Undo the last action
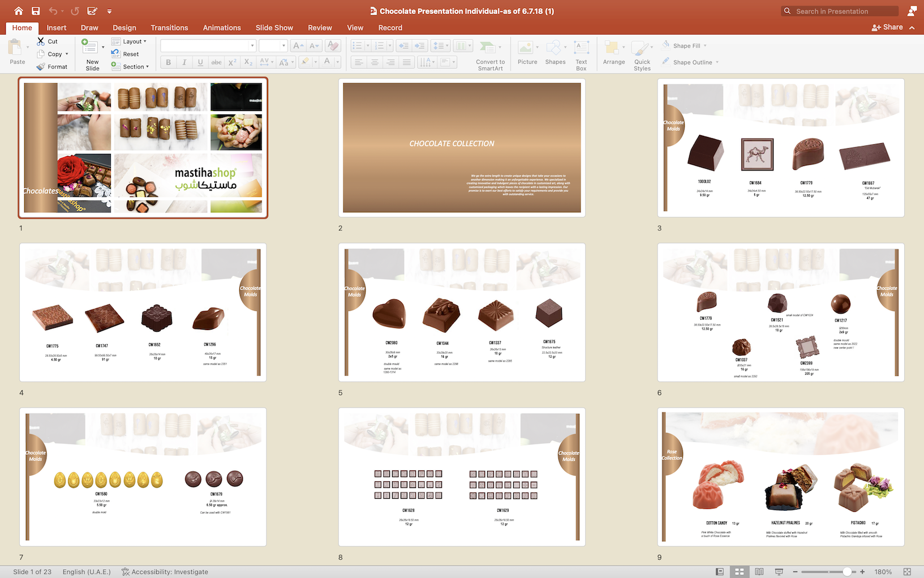This screenshot has width=924, height=578. [x=53, y=11]
